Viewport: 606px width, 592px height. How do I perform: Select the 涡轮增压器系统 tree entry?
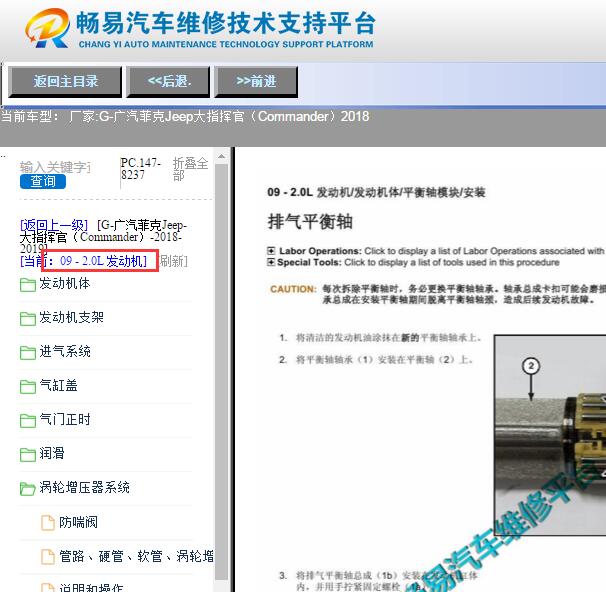click(84, 487)
